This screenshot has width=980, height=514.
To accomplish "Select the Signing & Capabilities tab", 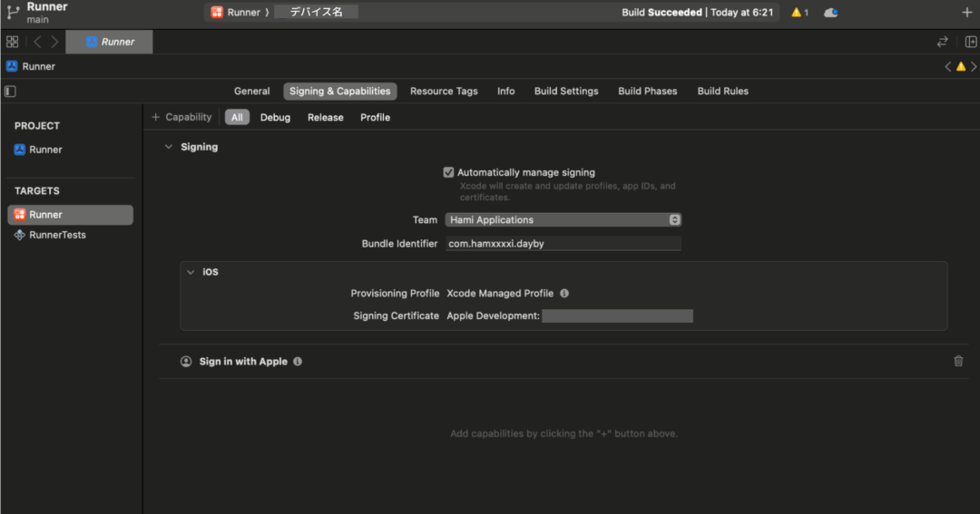I will click(340, 92).
